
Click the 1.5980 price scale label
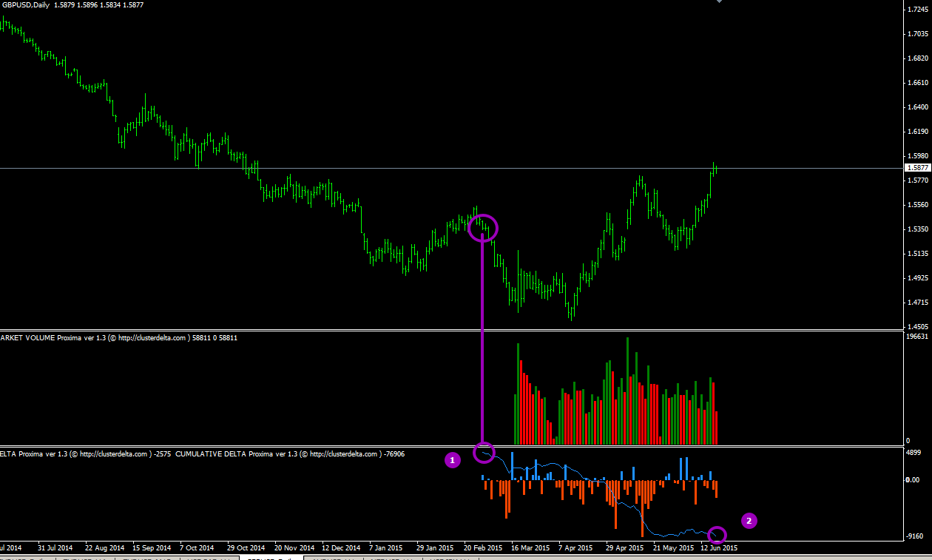[x=917, y=156]
